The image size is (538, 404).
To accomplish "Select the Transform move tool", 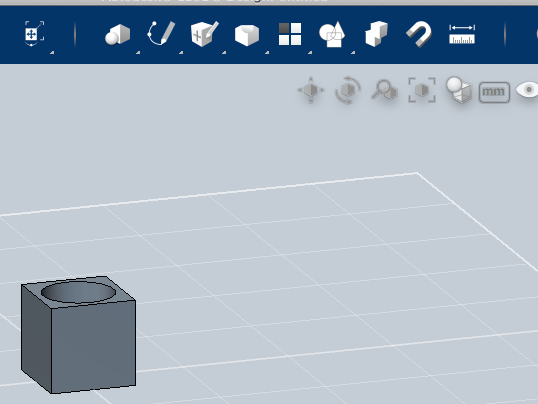I will click(34, 34).
